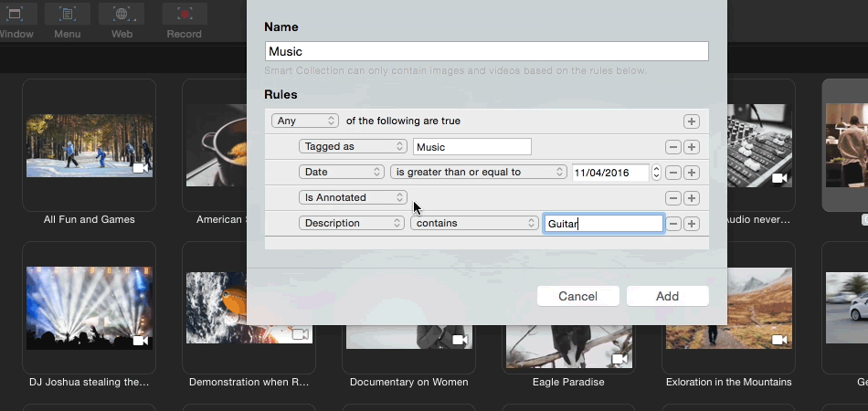Remove the Description rule
This screenshot has height=411, width=868.
(672, 224)
